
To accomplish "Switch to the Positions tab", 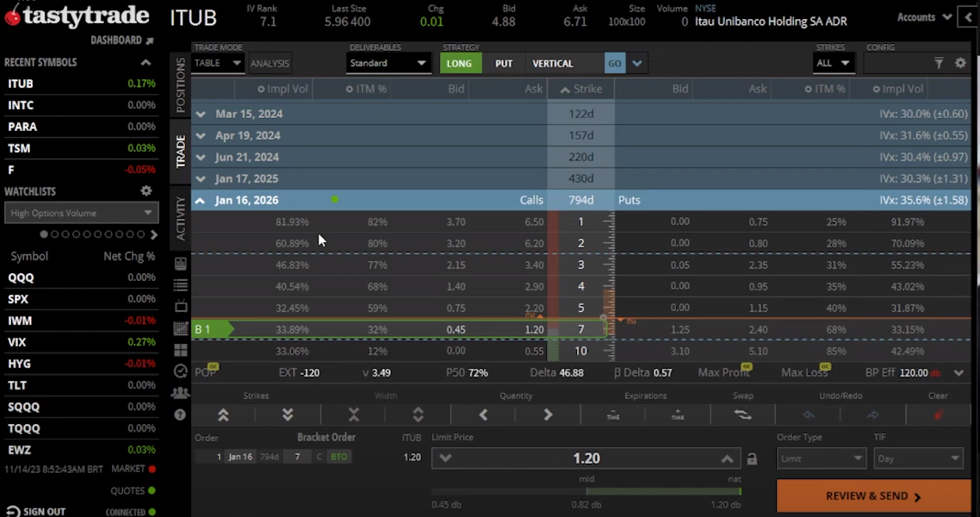I will click(x=181, y=85).
